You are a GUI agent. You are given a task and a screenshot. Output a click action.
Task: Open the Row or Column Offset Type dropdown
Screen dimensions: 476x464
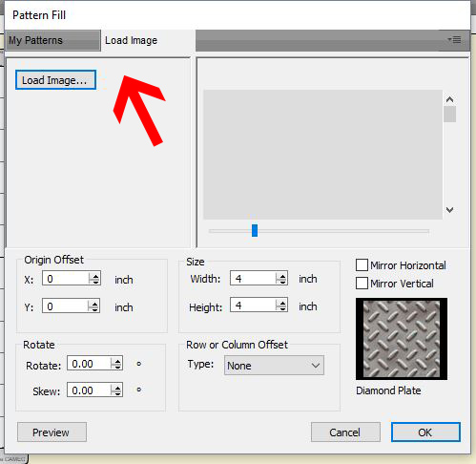click(274, 366)
